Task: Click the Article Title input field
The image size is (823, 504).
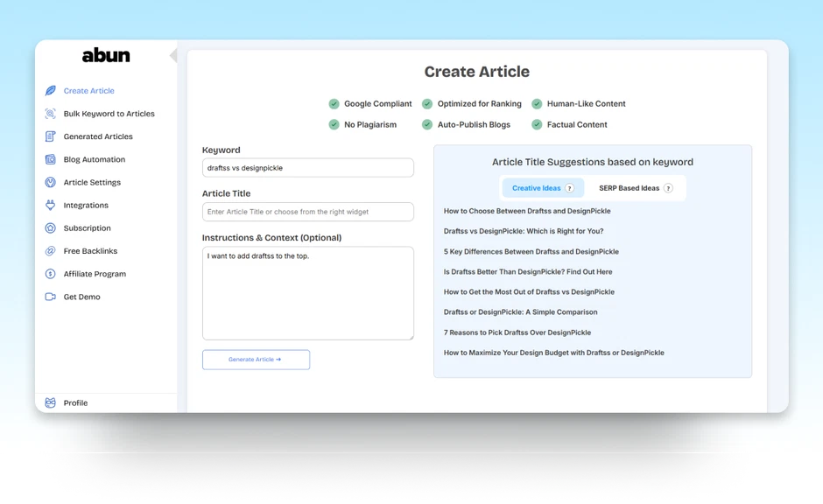Action: [x=307, y=212]
